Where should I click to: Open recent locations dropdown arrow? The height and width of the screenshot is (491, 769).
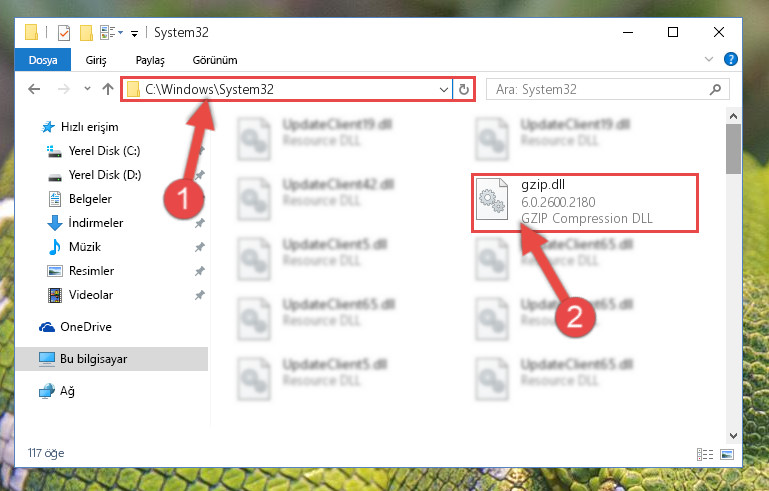(x=87, y=89)
